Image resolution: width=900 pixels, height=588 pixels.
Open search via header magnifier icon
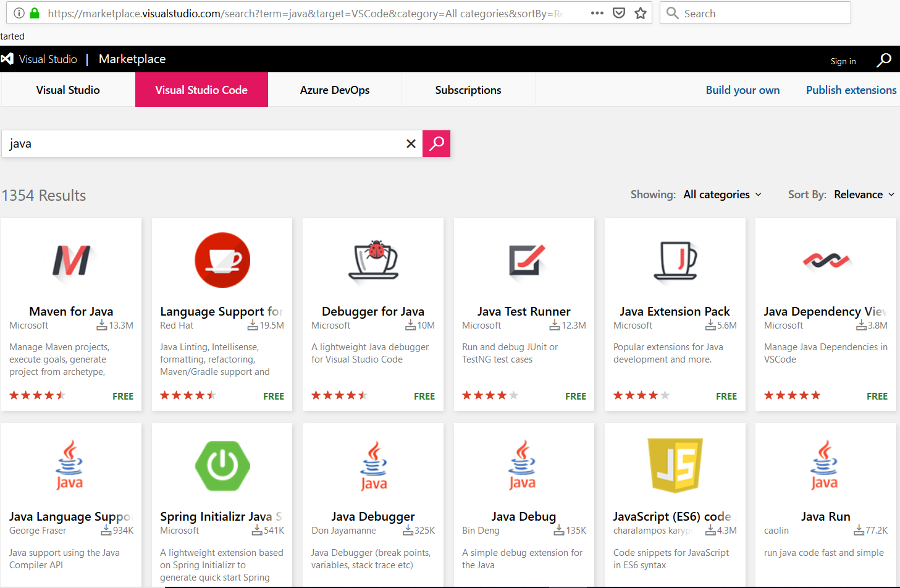coord(884,59)
